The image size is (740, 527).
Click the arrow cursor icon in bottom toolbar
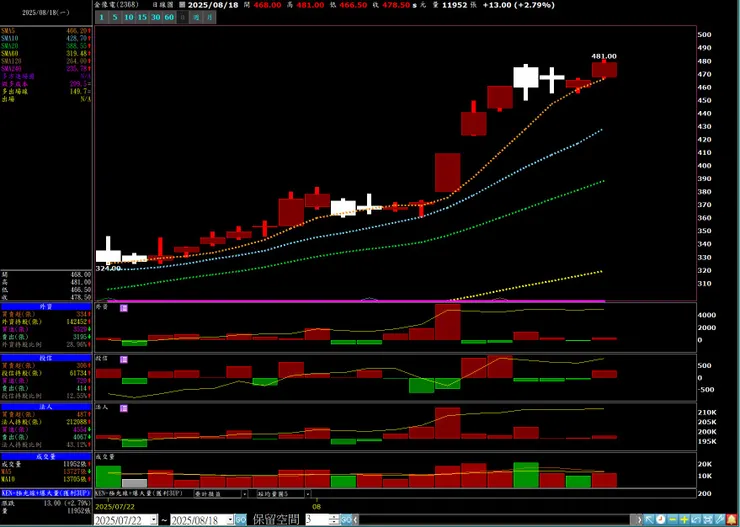pos(649,519)
